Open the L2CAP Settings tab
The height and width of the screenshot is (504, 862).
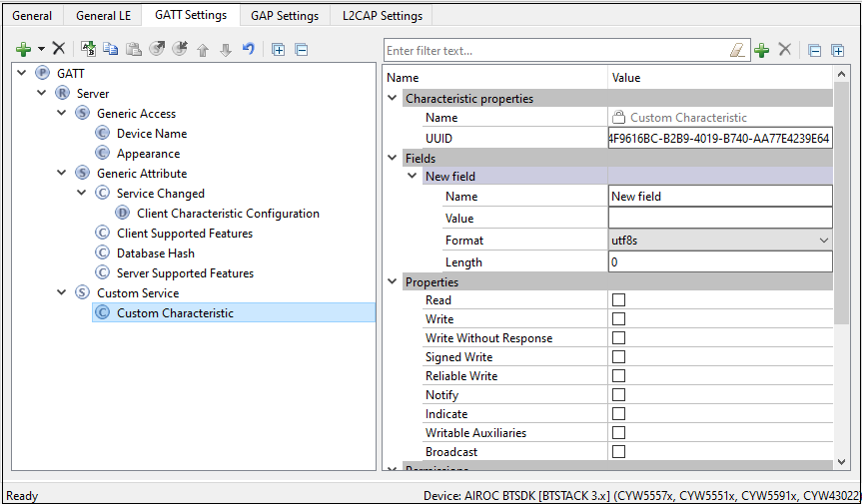tap(382, 16)
